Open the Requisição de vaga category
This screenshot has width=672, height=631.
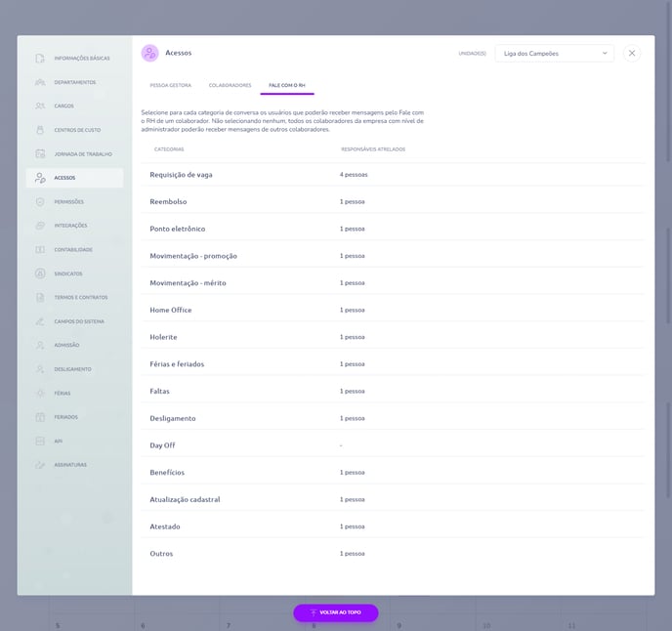[392, 175]
